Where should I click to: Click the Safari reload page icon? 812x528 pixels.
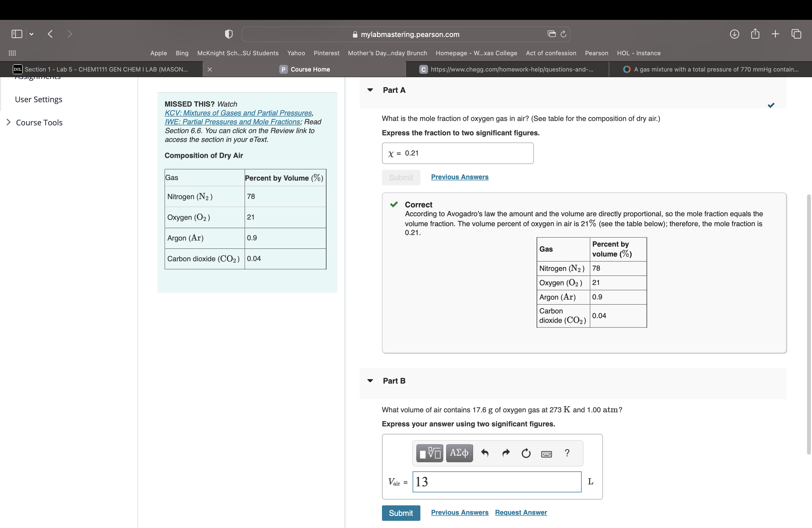563,34
